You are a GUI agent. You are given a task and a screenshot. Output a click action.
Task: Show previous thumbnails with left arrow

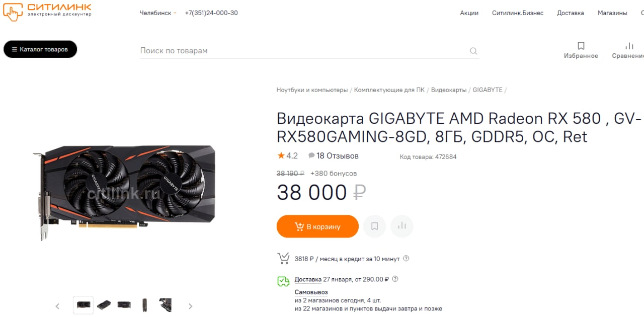click(x=57, y=306)
